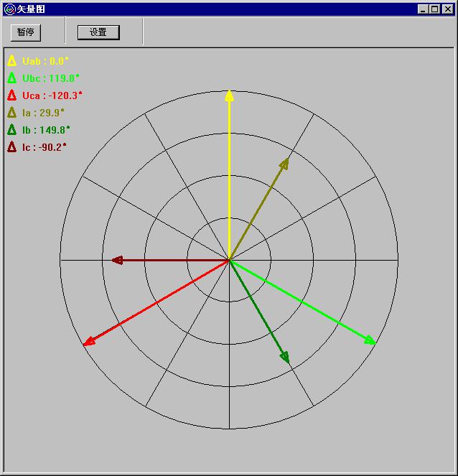Select the 'Uab : 0.0°' legend label

click(46, 62)
